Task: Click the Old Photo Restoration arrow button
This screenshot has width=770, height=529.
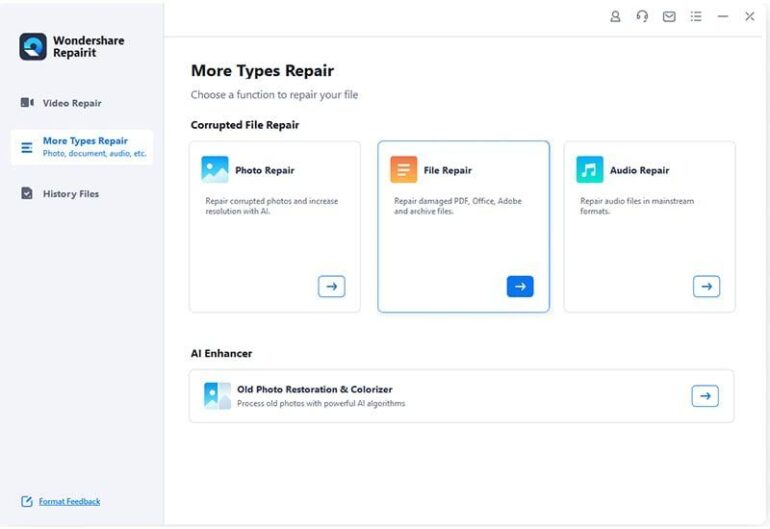Action: coord(705,396)
